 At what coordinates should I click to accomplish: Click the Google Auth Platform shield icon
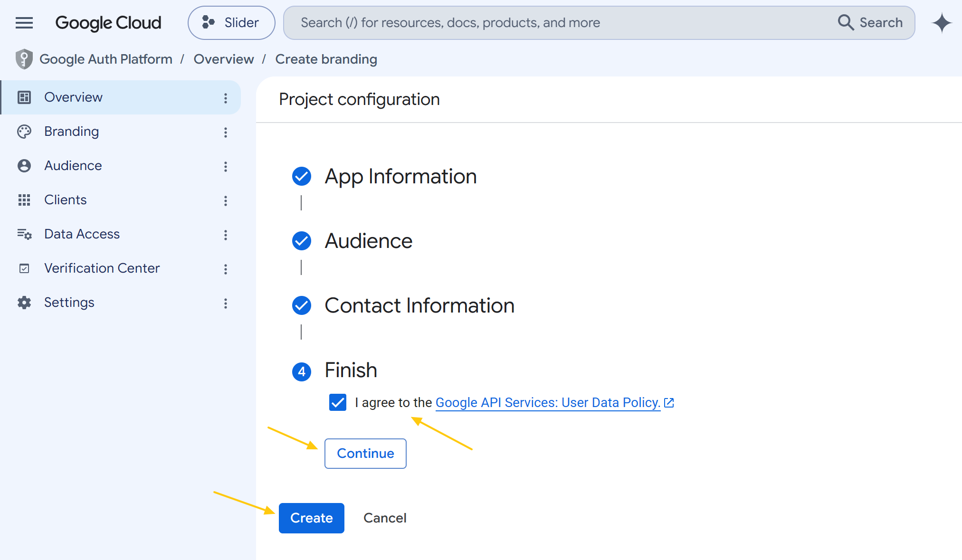click(x=24, y=59)
